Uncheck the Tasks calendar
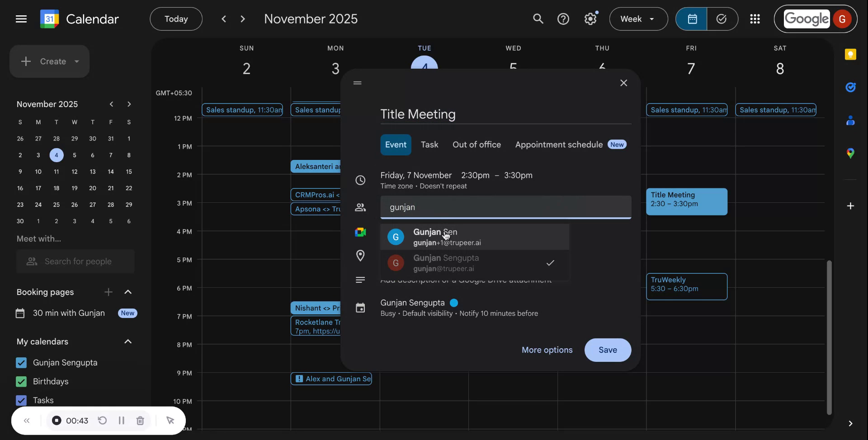This screenshot has height=440, width=868. (21, 400)
